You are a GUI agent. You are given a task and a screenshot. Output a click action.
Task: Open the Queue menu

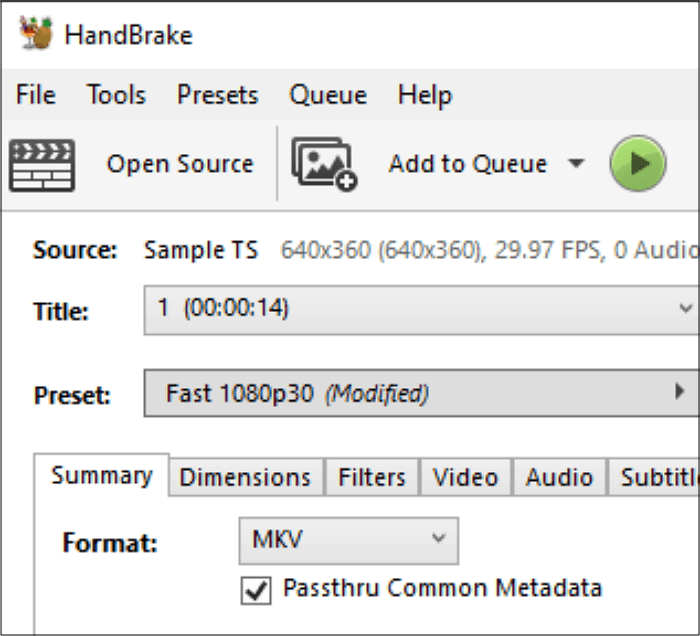(328, 95)
